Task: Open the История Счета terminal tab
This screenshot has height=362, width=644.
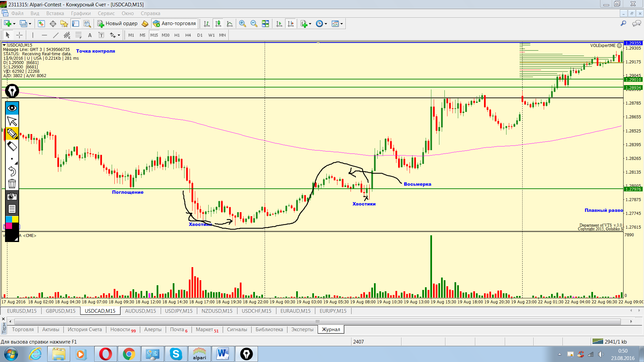Action: click(x=85, y=329)
